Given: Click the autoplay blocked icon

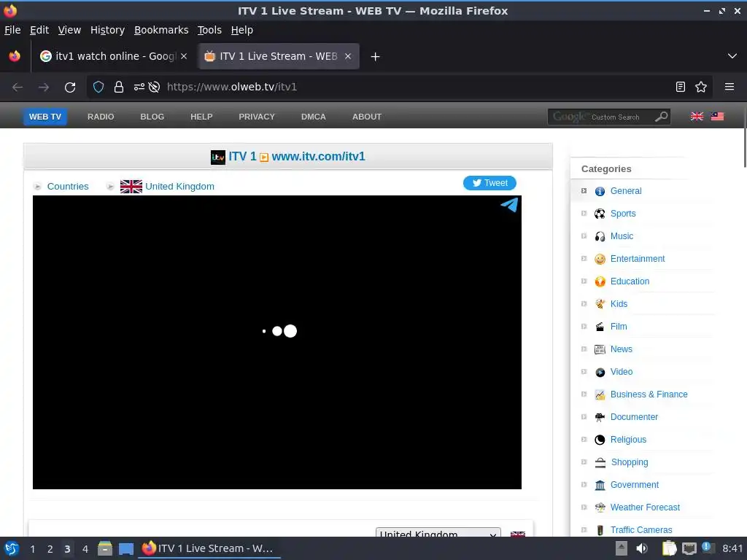Looking at the screenshot, I should (x=154, y=87).
